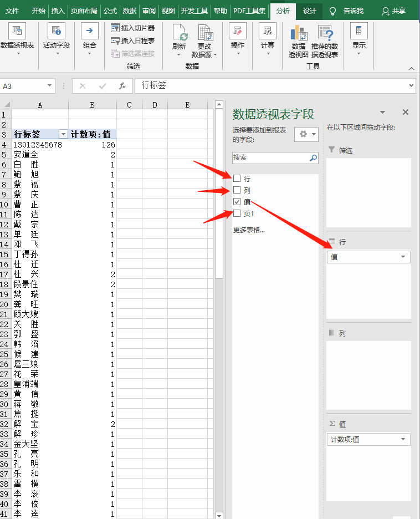Open the 数据透视表 ribbon button

click(17, 39)
